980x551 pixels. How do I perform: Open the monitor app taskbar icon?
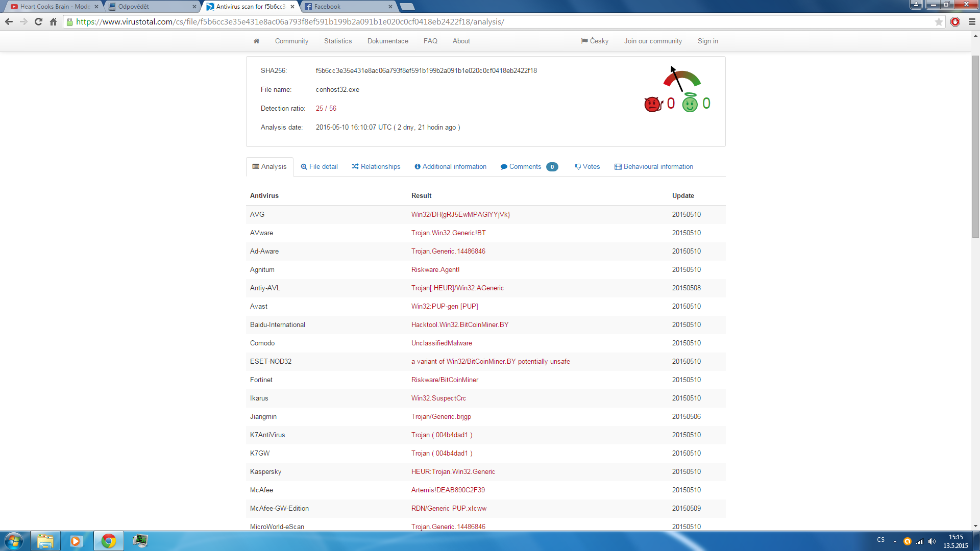[x=140, y=541]
